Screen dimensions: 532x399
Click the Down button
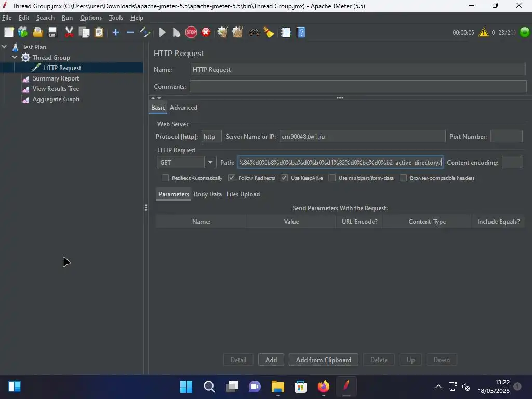[442, 360]
